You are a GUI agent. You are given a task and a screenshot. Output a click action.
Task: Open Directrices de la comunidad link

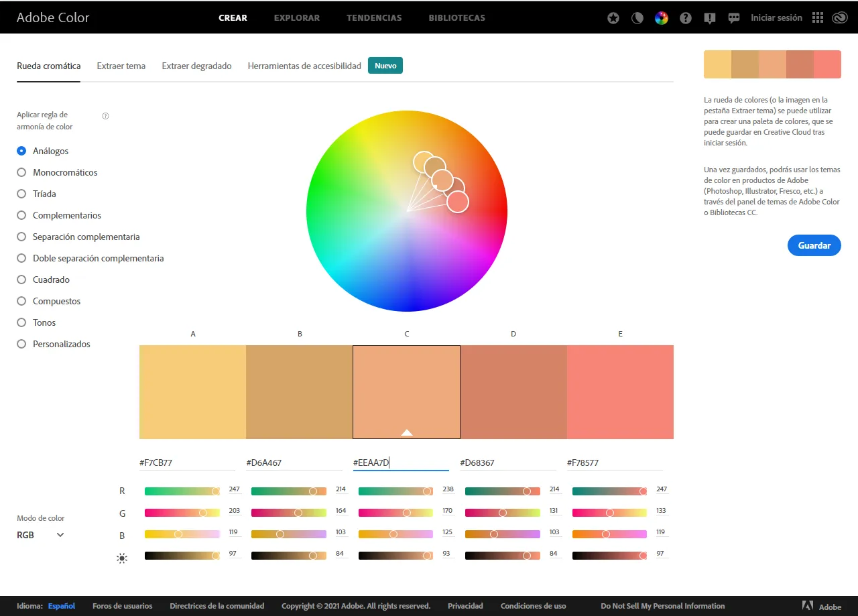point(217,606)
